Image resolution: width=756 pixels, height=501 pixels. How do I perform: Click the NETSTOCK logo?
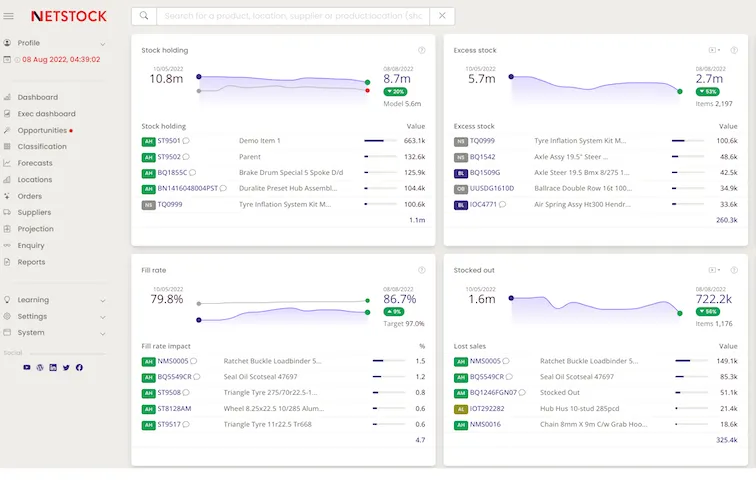coord(69,16)
